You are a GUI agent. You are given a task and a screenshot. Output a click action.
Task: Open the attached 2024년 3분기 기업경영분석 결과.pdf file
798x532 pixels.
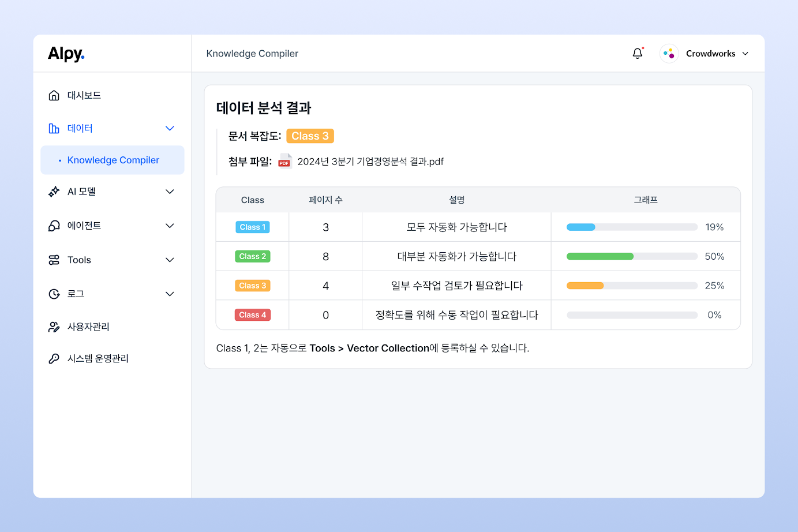point(370,162)
